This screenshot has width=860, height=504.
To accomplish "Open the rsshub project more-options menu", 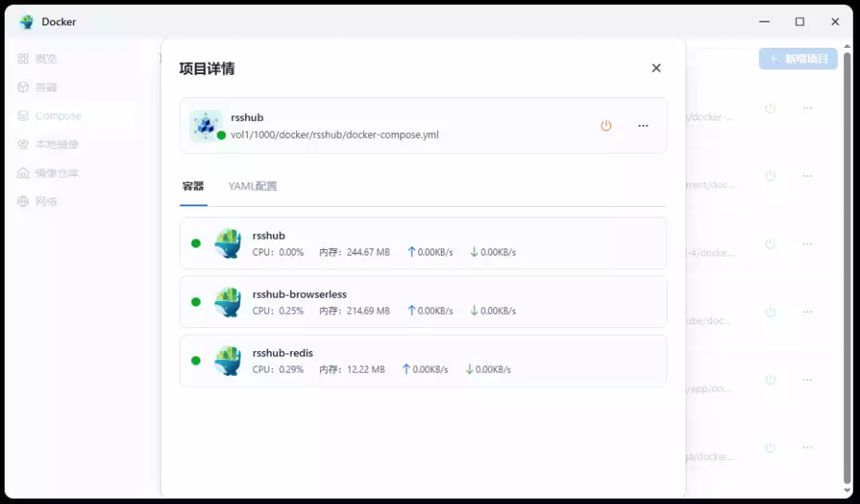I will coord(643,126).
